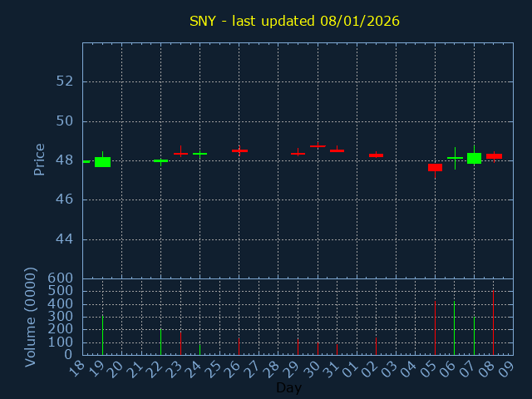Select the green volume bar on day 07

[x=474, y=335]
